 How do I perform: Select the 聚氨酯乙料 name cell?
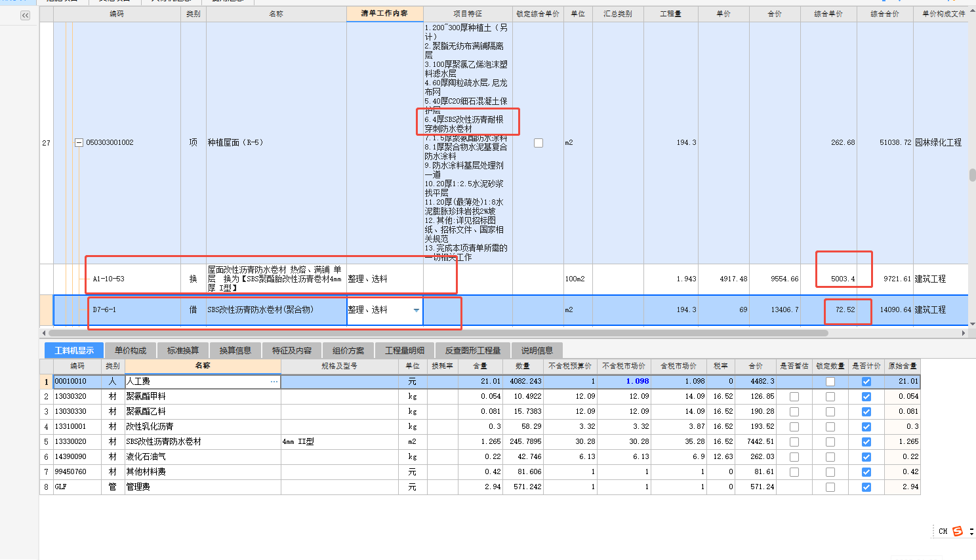coord(203,412)
